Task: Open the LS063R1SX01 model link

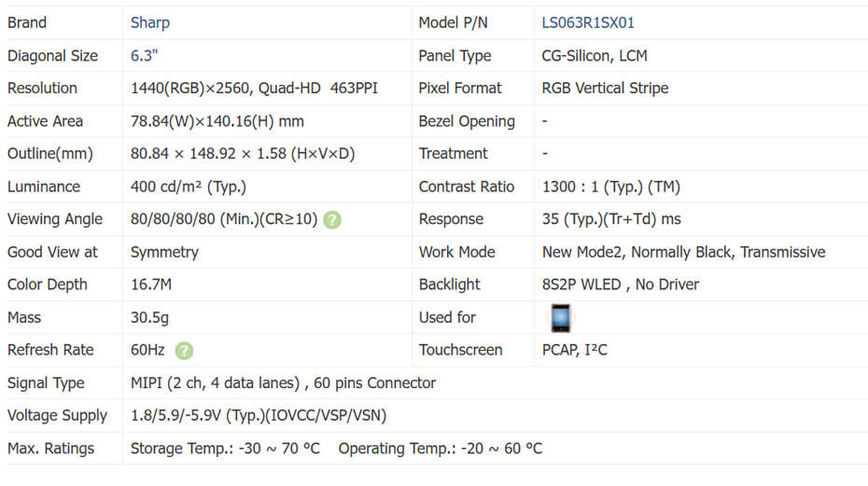Action: point(588,22)
